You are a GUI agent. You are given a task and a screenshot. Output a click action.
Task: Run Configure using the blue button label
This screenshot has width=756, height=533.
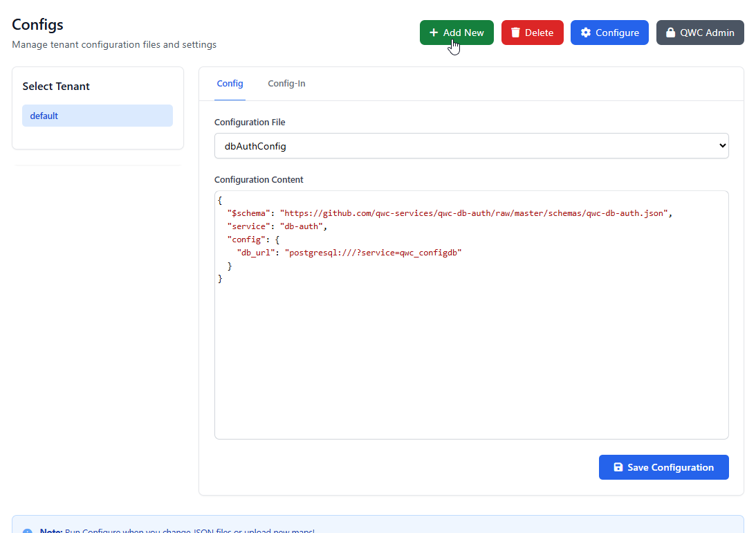[x=617, y=33]
